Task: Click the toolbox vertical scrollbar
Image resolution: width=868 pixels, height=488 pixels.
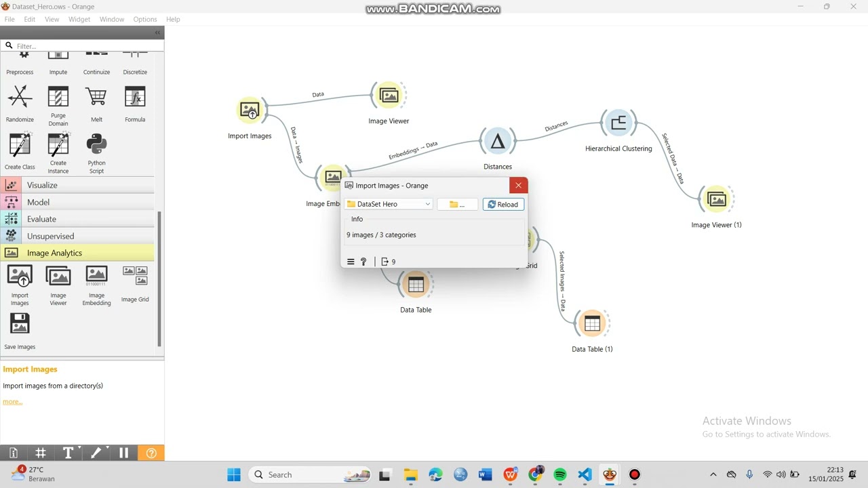Action: 159,279
